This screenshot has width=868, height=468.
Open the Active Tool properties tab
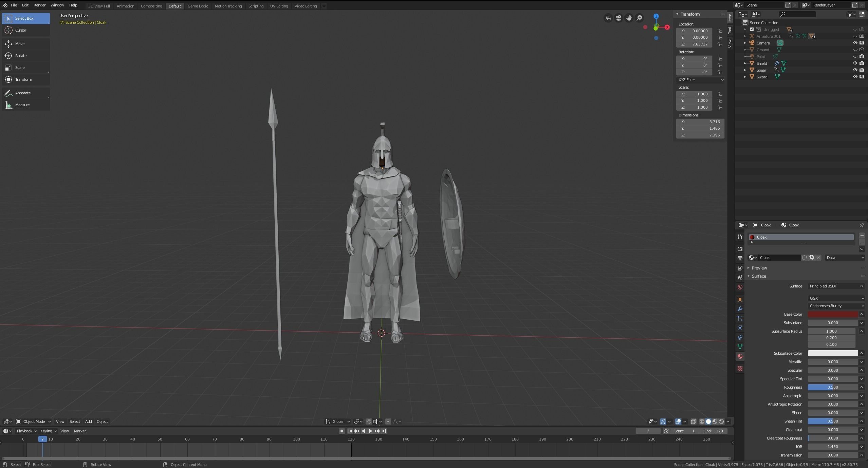[740, 237]
